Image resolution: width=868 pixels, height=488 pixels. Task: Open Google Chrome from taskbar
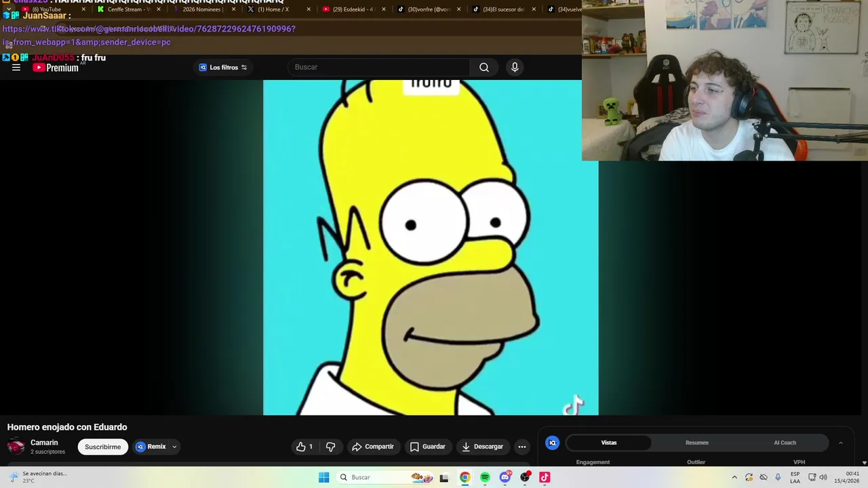(x=465, y=477)
